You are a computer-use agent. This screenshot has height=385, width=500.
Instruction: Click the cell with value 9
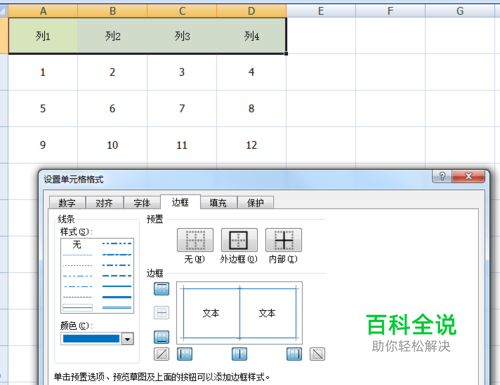click(x=43, y=145)
